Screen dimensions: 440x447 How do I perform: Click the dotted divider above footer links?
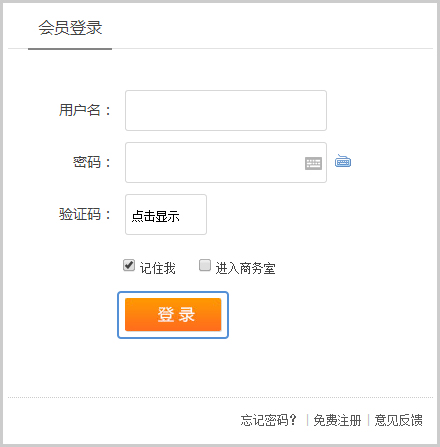point(220,397)
